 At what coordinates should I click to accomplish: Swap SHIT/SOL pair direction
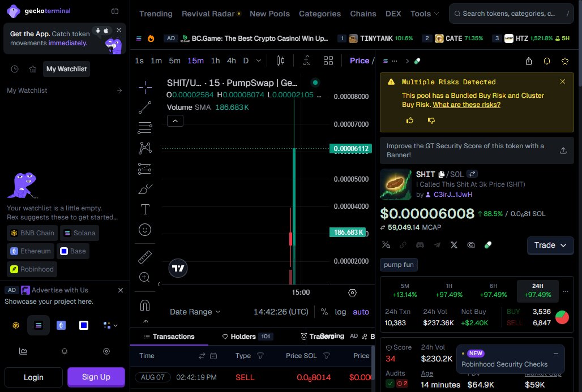pyautogui.click(x=472, y=174)
